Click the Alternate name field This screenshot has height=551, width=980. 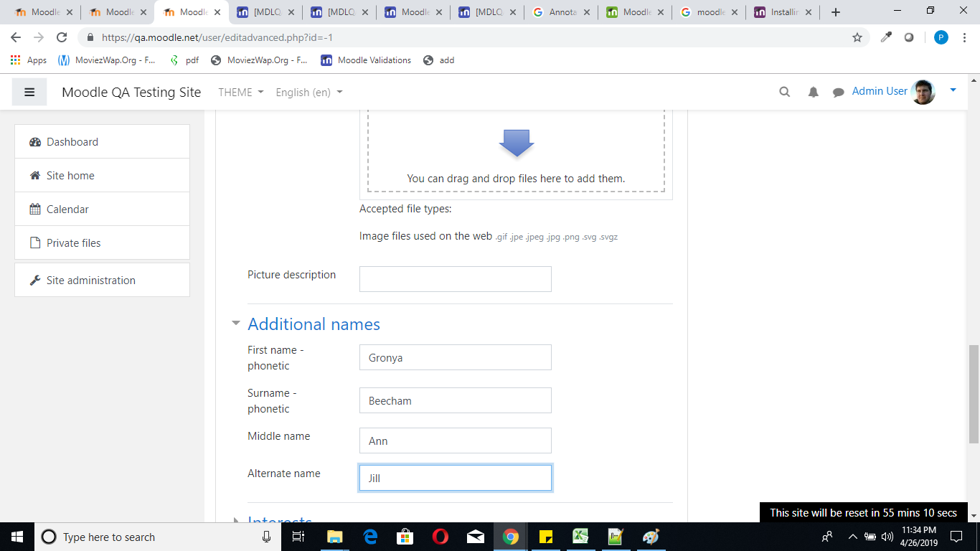pos(456,478)
